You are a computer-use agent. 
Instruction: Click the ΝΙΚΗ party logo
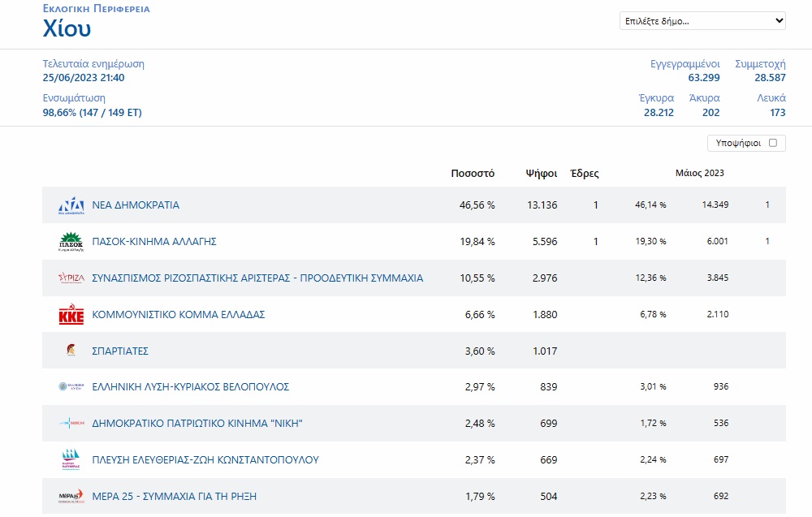click(71, 424)
